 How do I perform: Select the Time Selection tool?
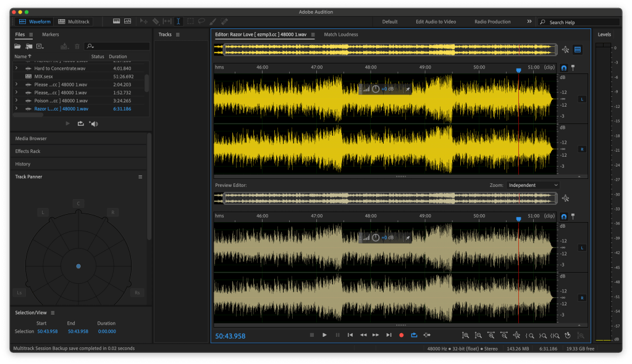pyautogui.click(x=179, y=20)
